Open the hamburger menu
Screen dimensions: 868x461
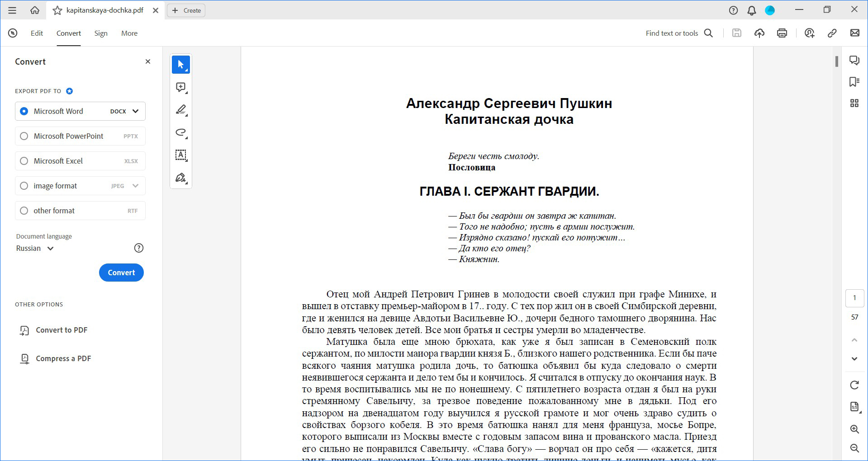click(12, 10)
